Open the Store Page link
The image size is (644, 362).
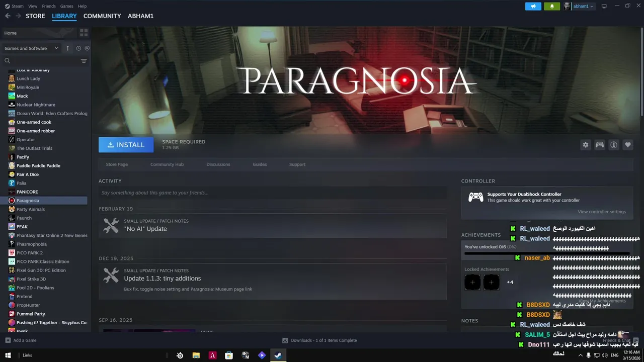pos(117,164)
